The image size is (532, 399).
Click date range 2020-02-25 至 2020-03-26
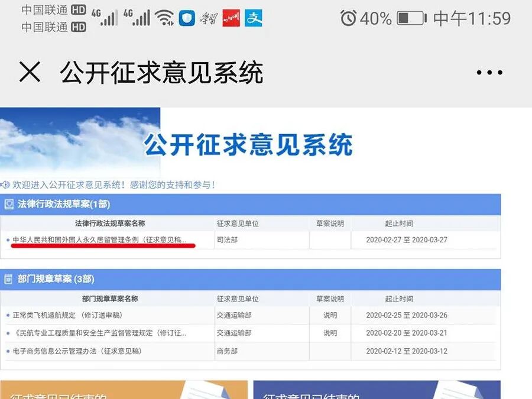(407, 315)
